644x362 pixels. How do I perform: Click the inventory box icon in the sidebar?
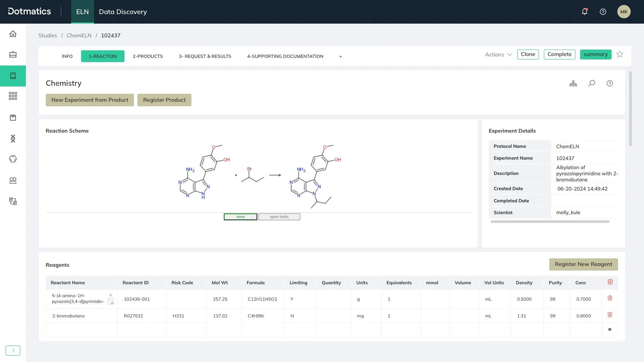(13, 118)
